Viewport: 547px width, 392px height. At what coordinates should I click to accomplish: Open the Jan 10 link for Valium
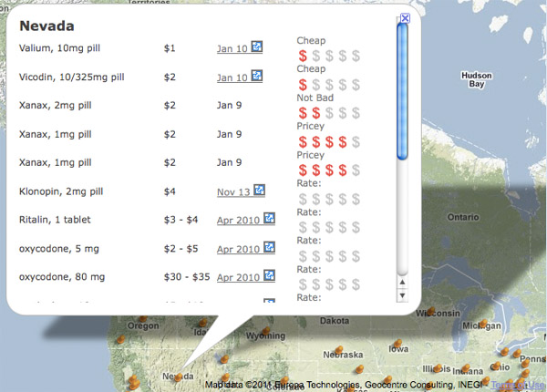(232, 48)
